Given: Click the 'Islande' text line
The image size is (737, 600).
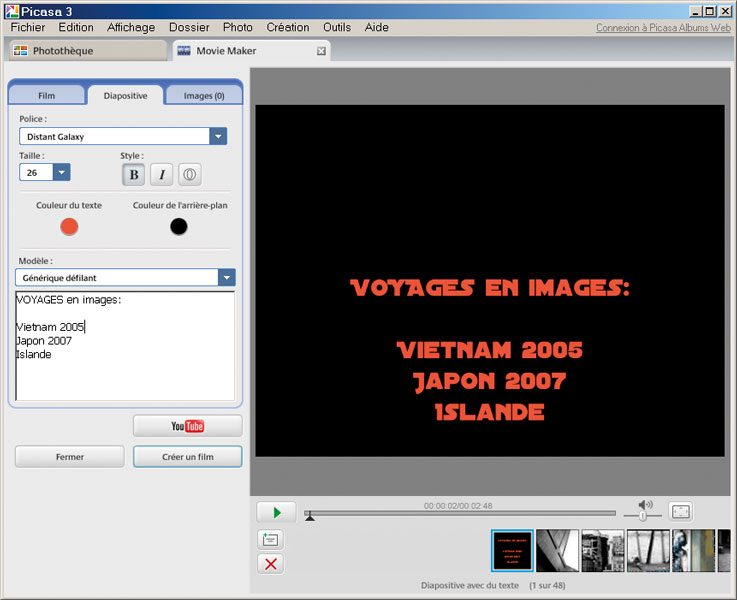Looking at the screenshot, I should (x=34, y=354).
